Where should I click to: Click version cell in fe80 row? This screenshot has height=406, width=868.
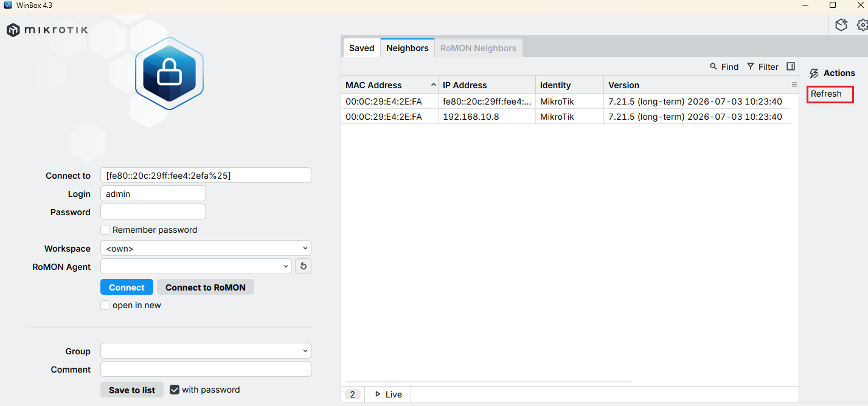[x=695, y=101]
